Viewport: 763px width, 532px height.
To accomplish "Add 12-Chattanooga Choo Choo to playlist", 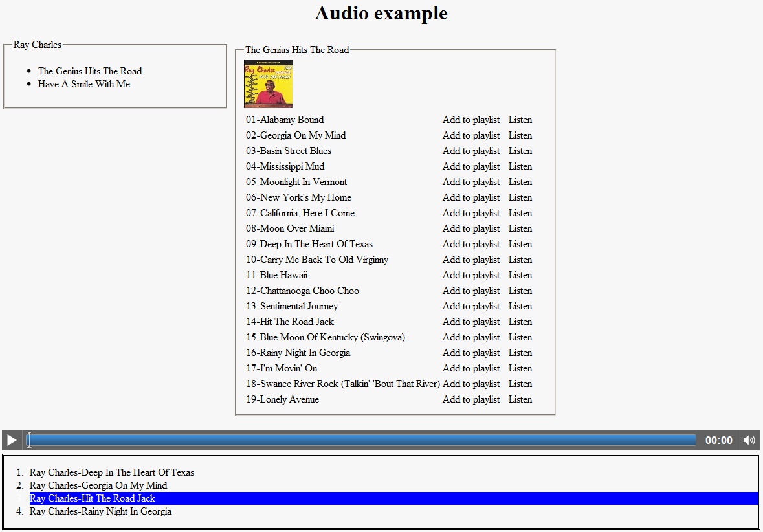I will tap(471, 291).
